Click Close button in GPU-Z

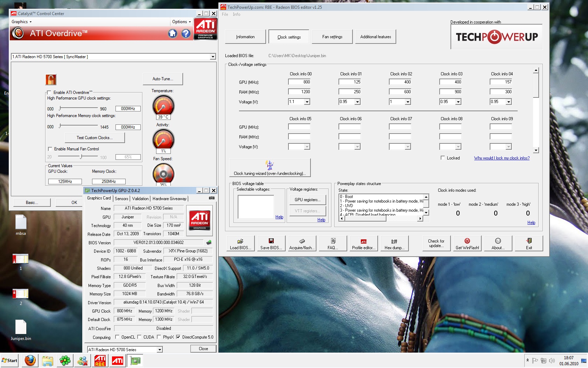tap(203, 349)
